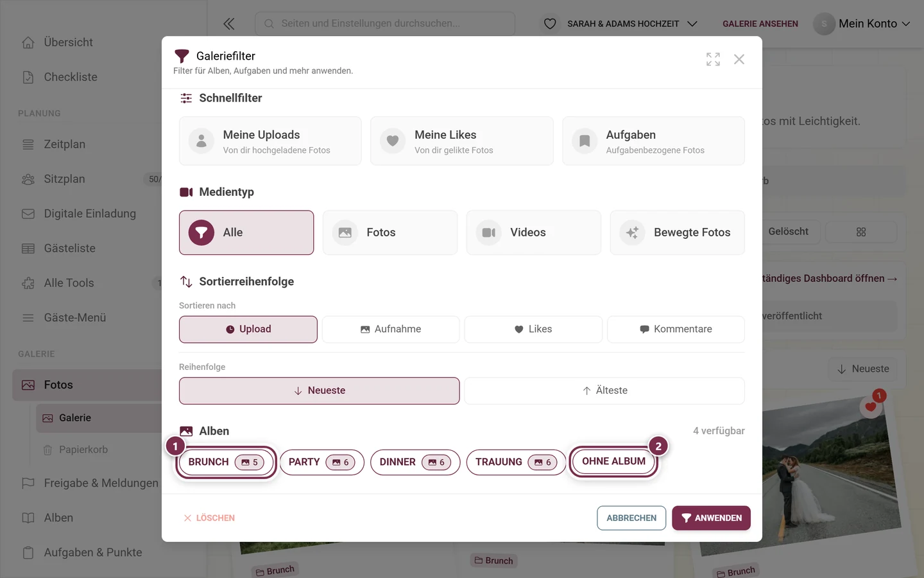Viewport: 924px width, 578px height.
Task: Select the Videos media type
Action: (x=534, y=232)
